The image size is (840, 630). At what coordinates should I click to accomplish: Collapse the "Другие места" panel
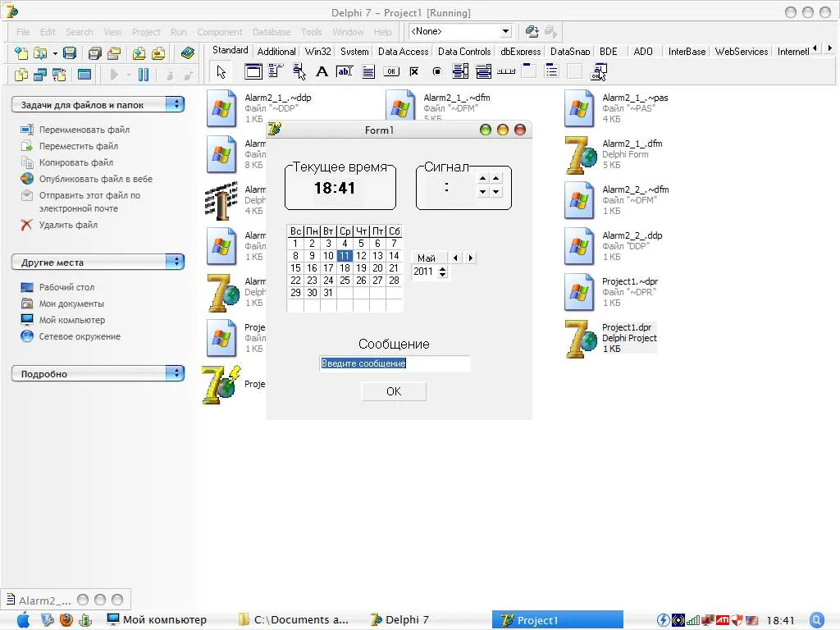pos(175,262)
